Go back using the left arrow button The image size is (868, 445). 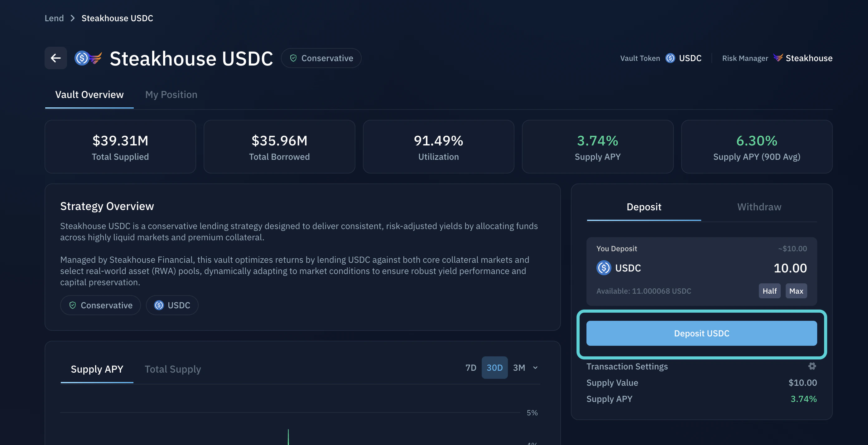[55, 58]
